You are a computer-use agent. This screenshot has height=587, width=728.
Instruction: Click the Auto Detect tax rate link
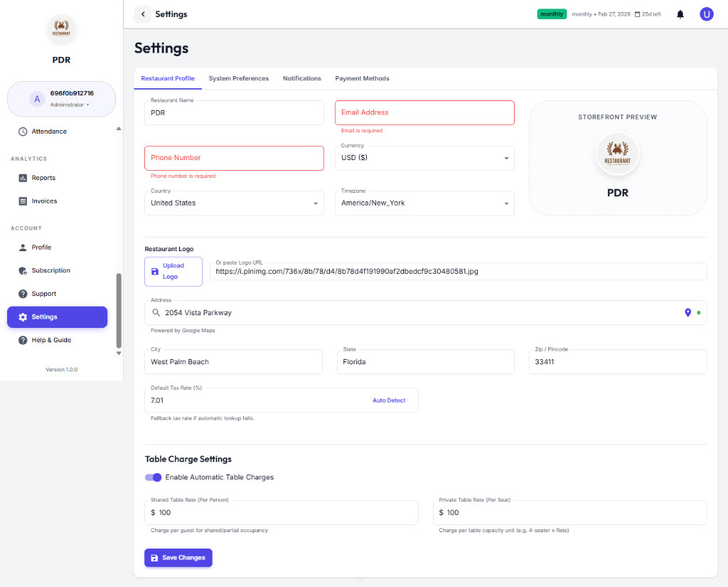tap(389, 400)
